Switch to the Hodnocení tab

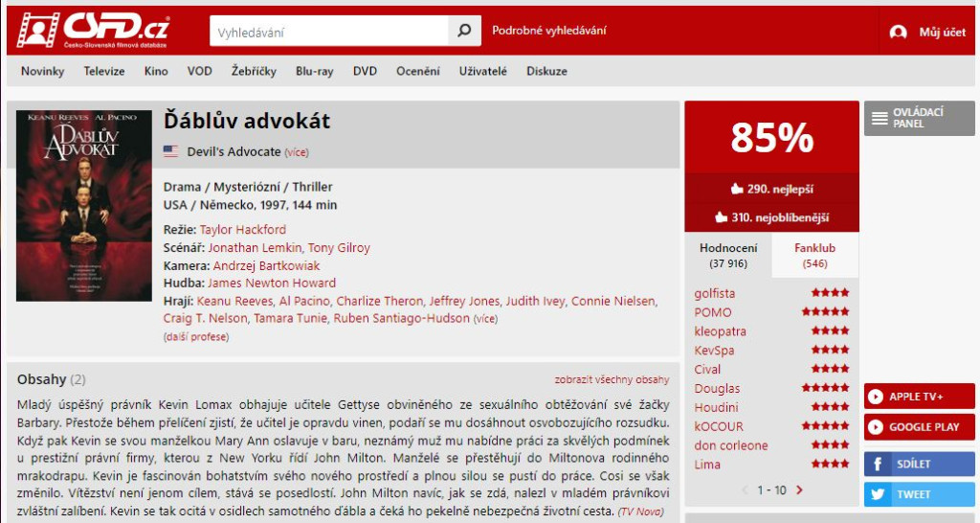pyautogui.click(x=728, y=255)
